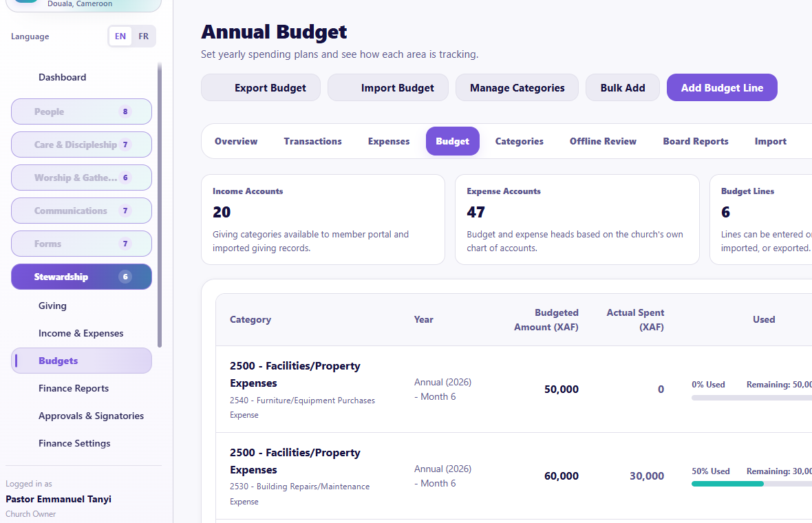Screen dimensions: 812x523
Task: Open the Board Reports tab
Action: 696,141
